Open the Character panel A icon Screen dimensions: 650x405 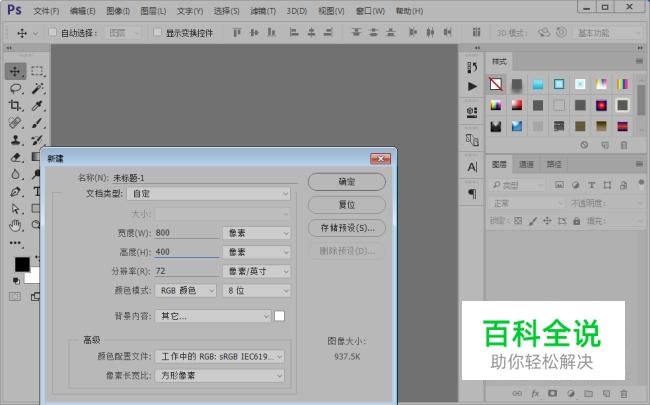click(x=472, y=167)
